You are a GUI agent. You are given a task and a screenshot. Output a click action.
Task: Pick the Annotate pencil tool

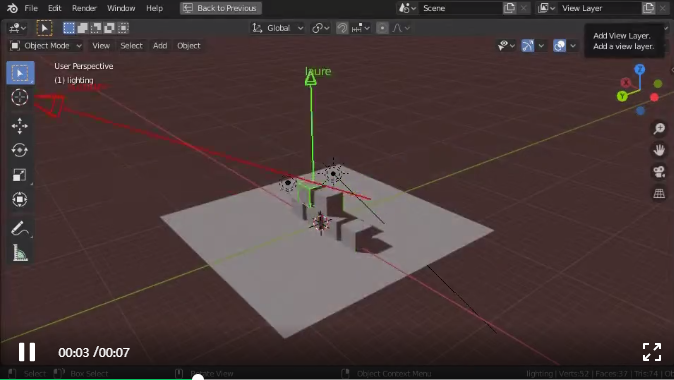click(20, 228)
